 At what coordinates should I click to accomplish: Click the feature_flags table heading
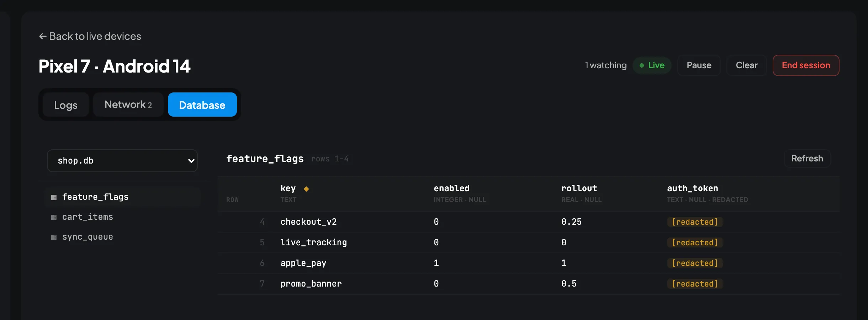coord(265,159)
